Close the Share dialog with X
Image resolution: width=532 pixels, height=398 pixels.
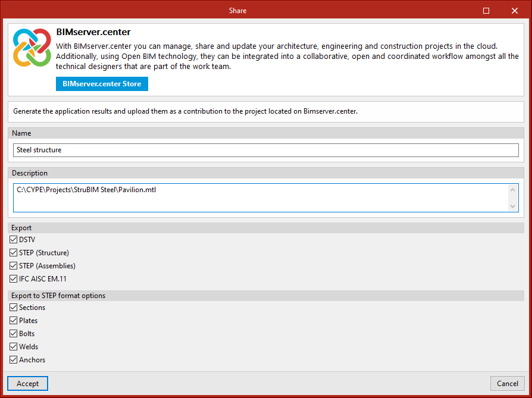click(x=514, y=11)
